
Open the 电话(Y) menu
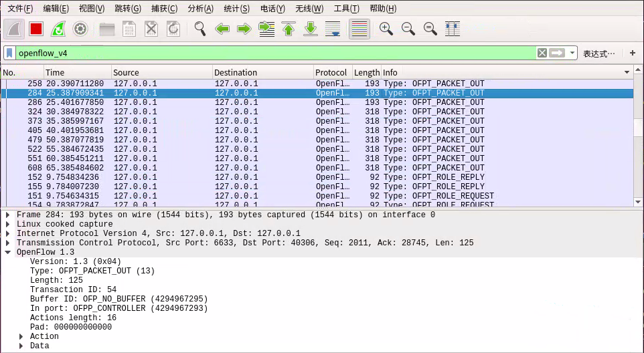272,8
